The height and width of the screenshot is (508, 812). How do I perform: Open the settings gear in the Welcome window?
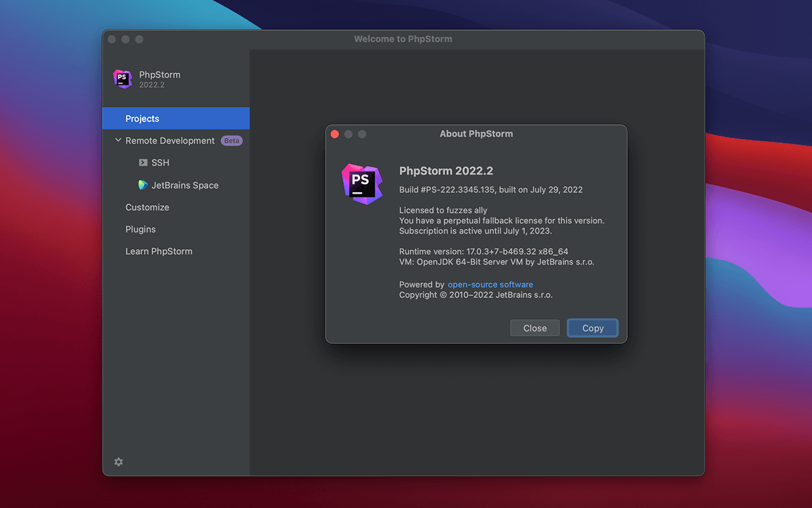118,462
